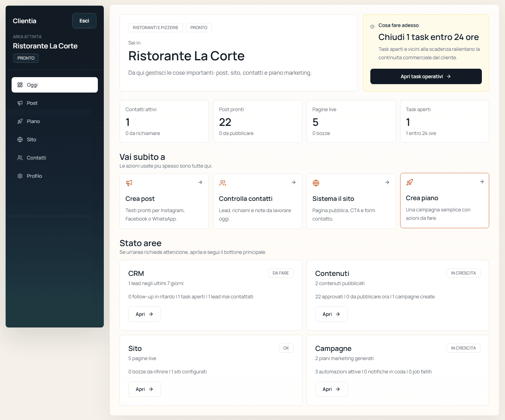Click the Post megaphone icon in sidebar
The height and width of the screenshot is (420, 505).
pyautogui.click(x=20, y=103)
